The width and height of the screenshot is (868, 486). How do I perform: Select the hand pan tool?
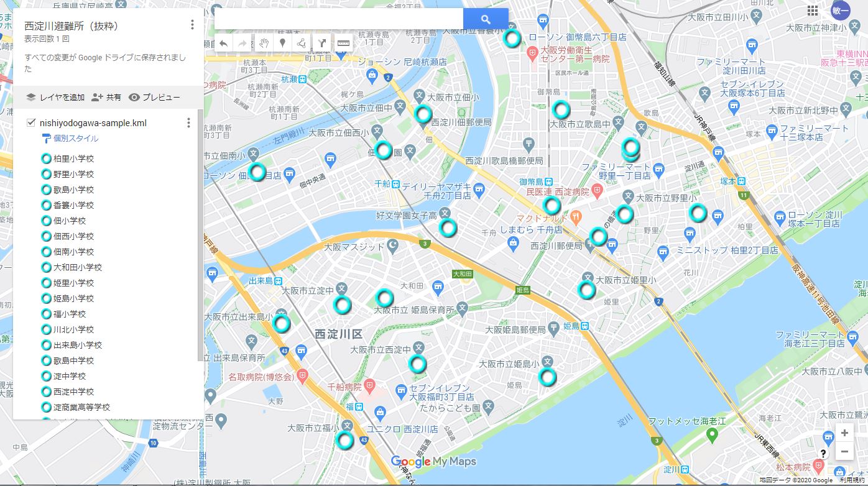264,43
